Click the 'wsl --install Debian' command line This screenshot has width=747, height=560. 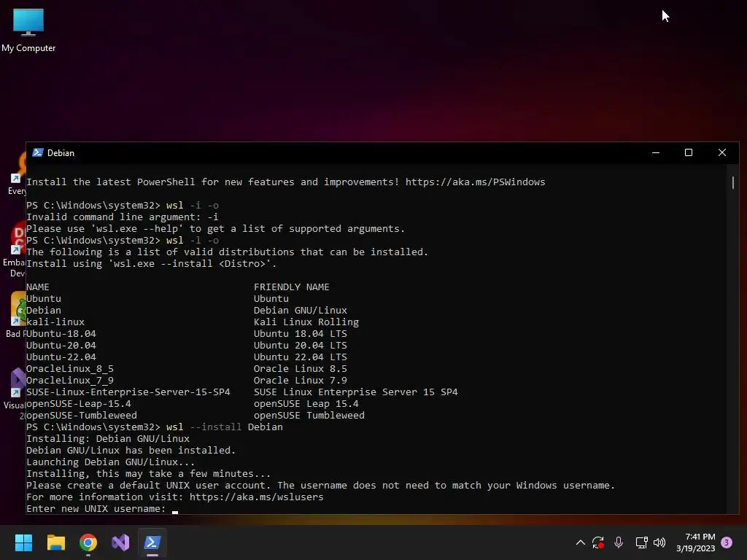[x=225, y=427]
